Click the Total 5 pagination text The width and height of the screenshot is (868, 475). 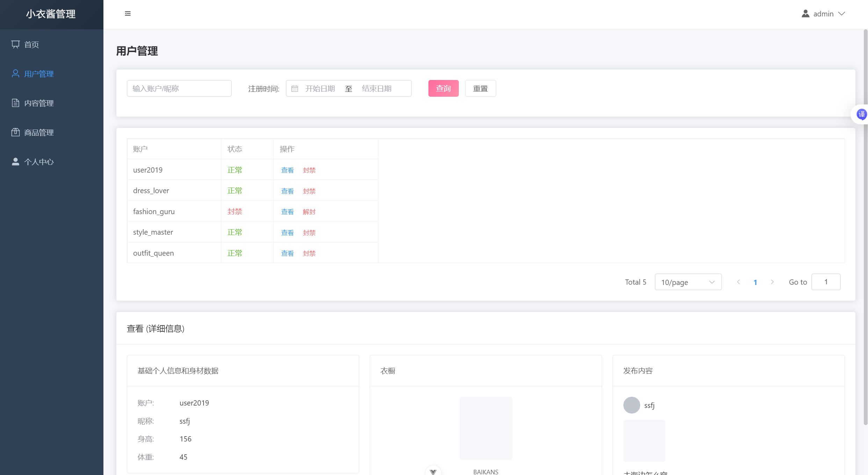pos(636,282)
